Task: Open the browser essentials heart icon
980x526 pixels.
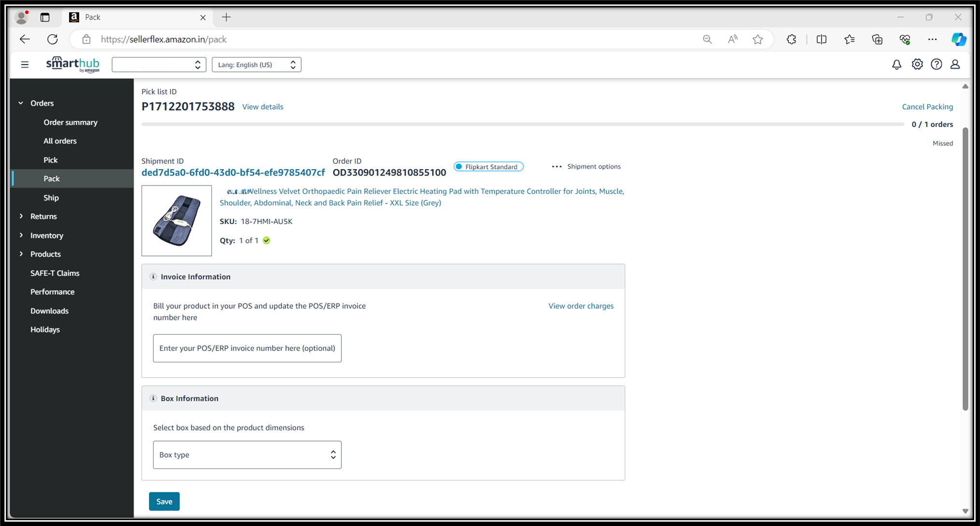Action: (x=905, y=40)
